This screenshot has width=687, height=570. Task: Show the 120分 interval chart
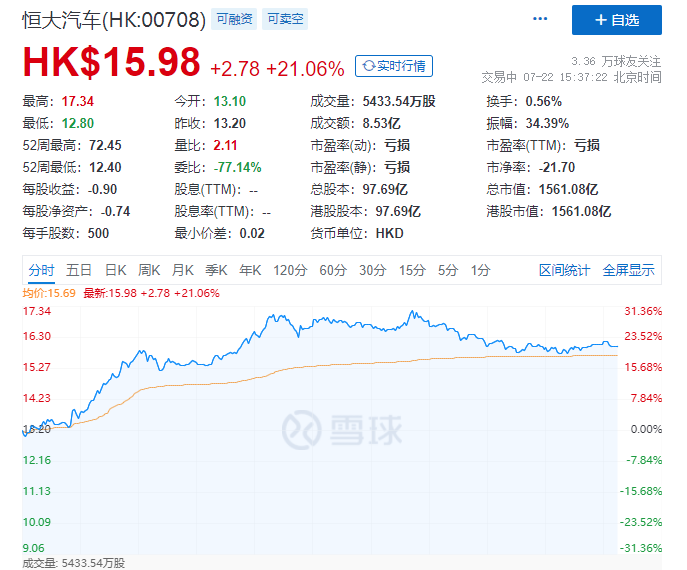tap(290, 270)
